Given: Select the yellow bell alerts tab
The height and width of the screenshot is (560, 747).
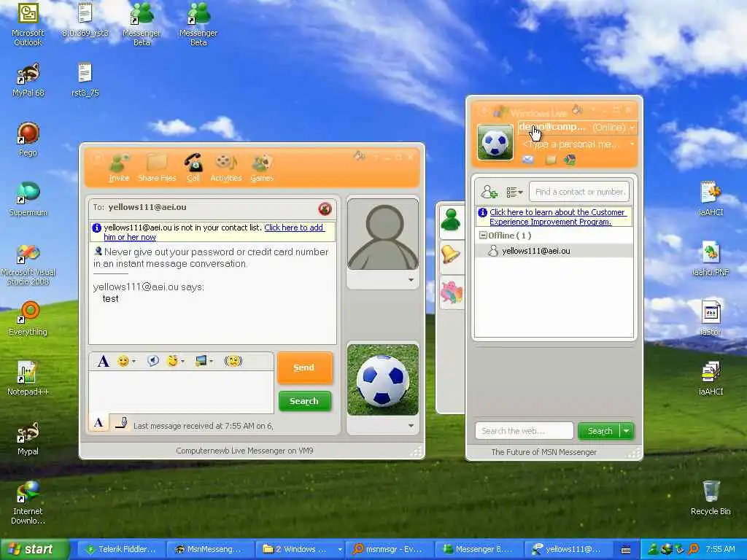Looking at the screenshot, I should point(450,254).
